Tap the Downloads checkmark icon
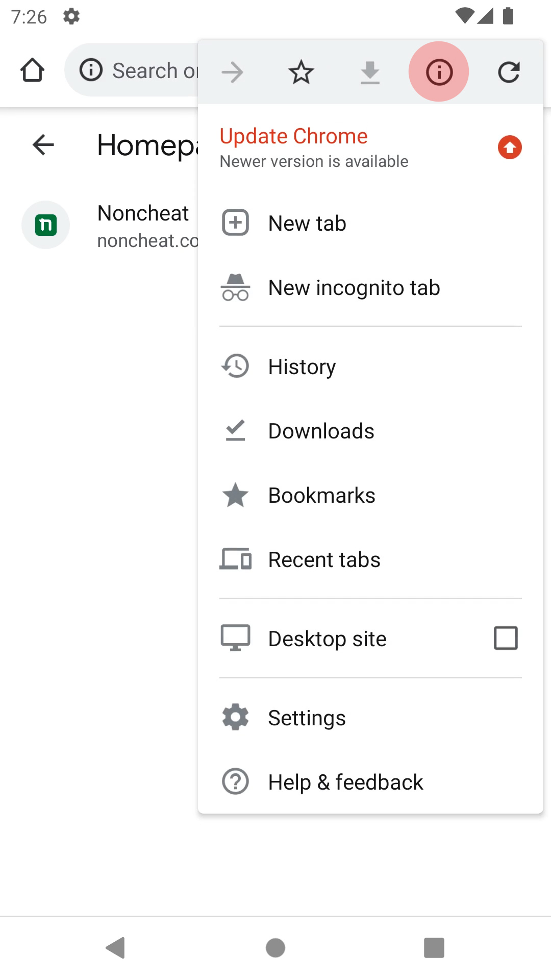The width and height of the screenshot is (551, 980). (x=235, y=430)
